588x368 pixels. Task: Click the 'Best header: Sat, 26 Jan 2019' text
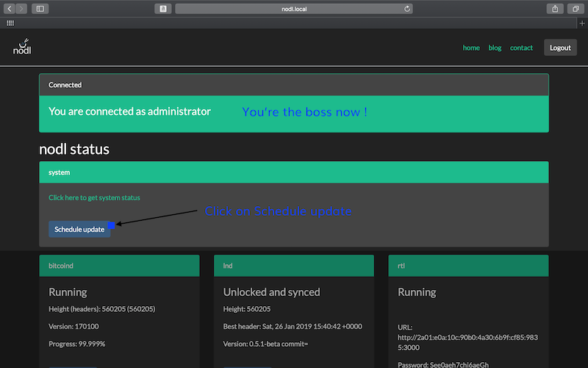tap(293, 326)
